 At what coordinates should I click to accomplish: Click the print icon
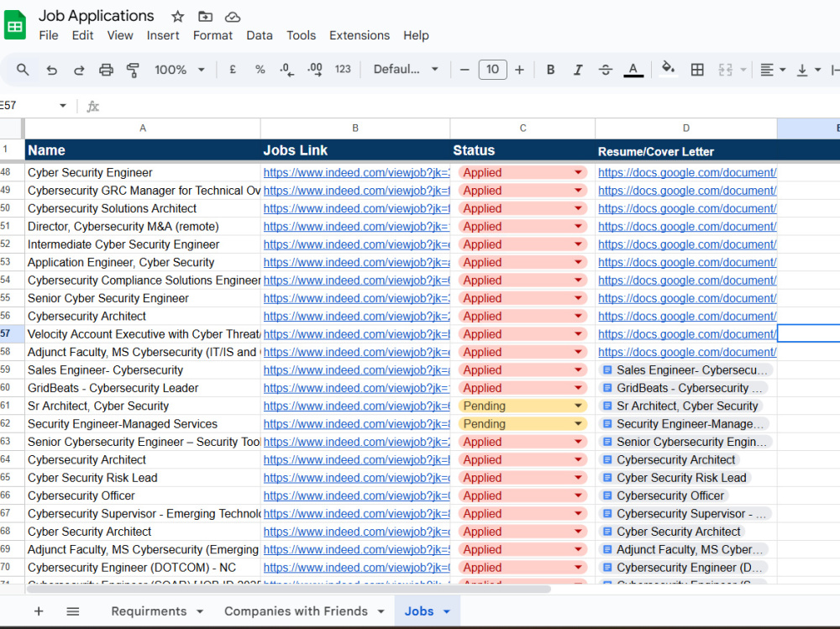pos(106,70)
